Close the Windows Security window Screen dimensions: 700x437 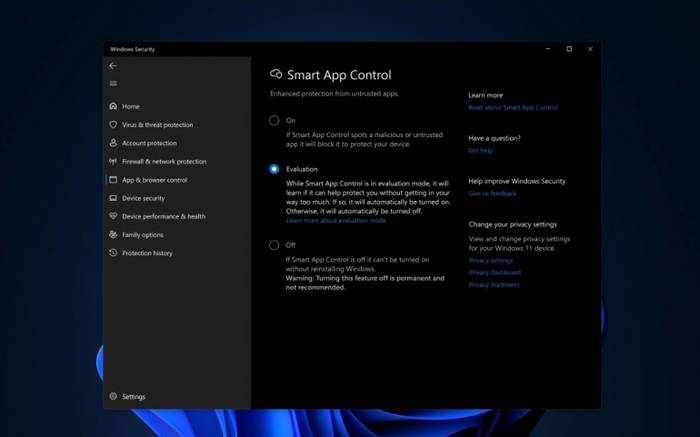(x=590, y=49)
